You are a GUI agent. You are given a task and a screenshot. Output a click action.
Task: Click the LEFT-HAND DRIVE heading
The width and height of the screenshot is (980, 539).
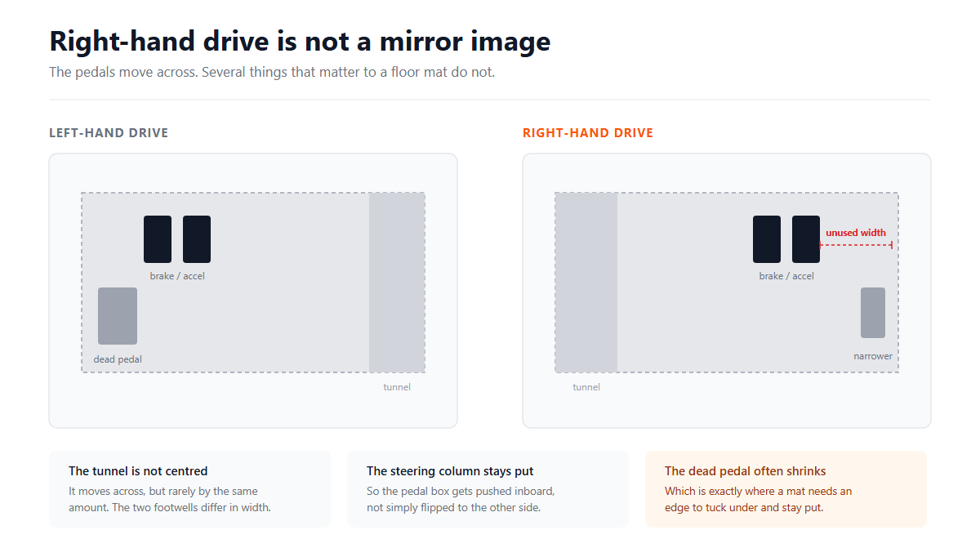click(x=109, y=133)
